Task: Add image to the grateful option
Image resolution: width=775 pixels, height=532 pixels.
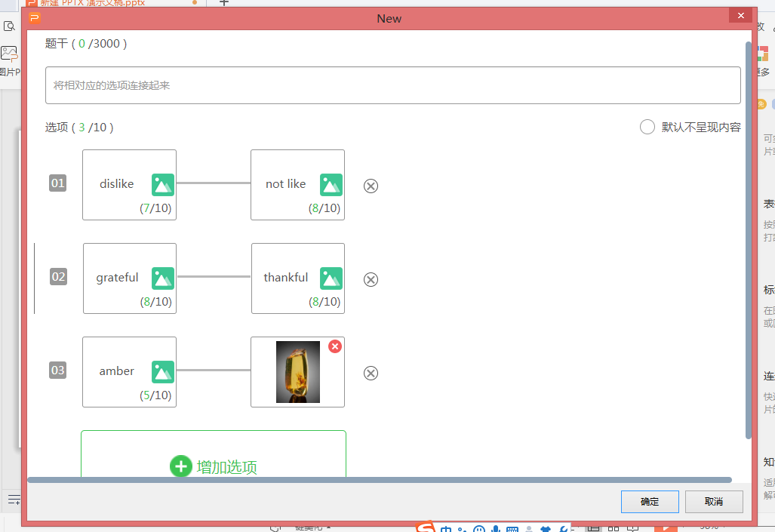Action: coord(162,278)
